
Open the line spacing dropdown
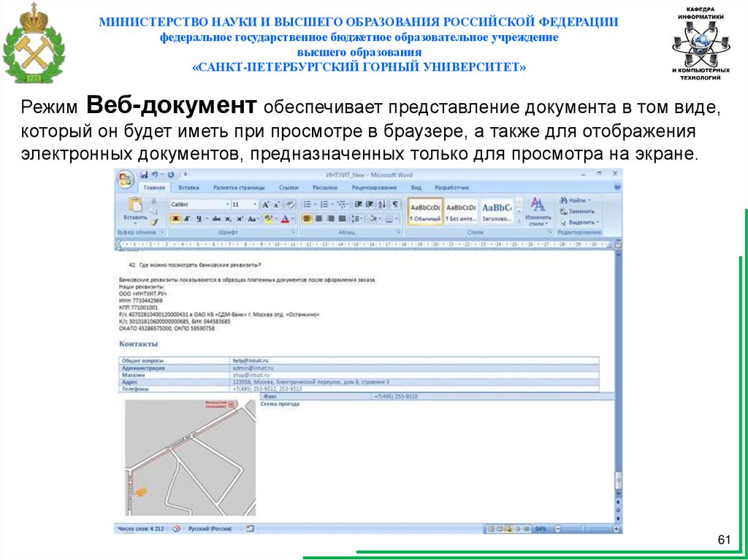(x=356, y=219)
